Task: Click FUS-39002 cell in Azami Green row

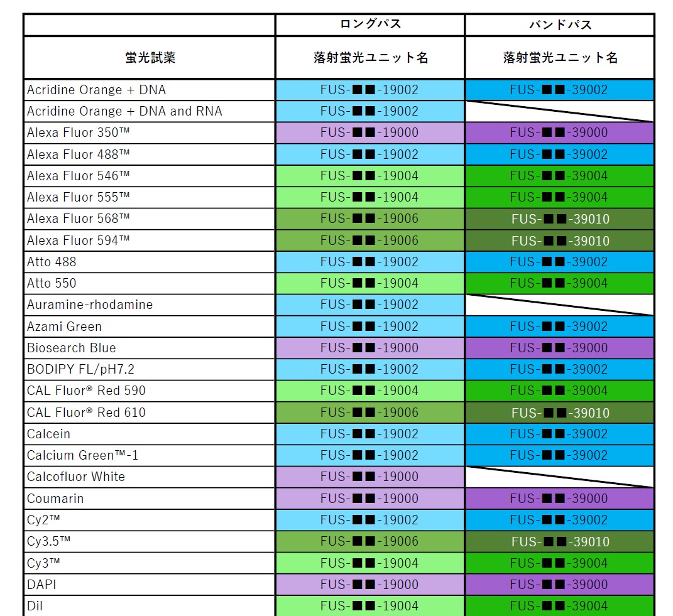Action: (560, 327)
